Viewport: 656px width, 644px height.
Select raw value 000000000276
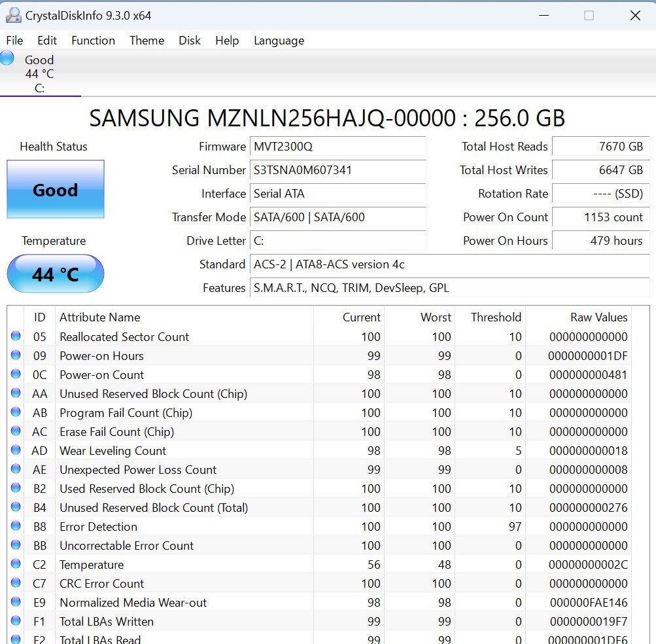pyautogui.click(x=588, y=507)
